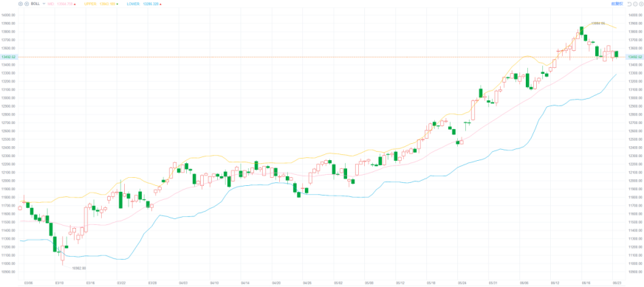
Task: Click the 10982.80 low price annotation
Action: [79, 268]
